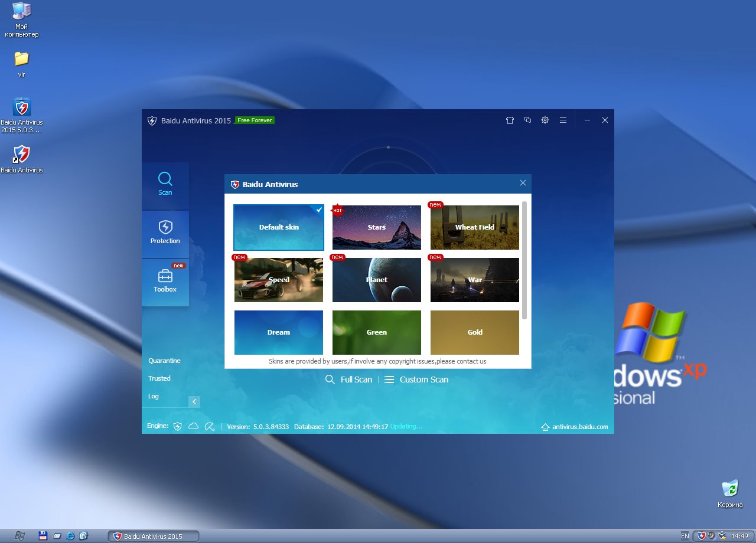Select the Baidu Antivirus desktop shortcut
Image resolution: width=756 pixels, height=543 pixels.
click(x=22, y=159)
